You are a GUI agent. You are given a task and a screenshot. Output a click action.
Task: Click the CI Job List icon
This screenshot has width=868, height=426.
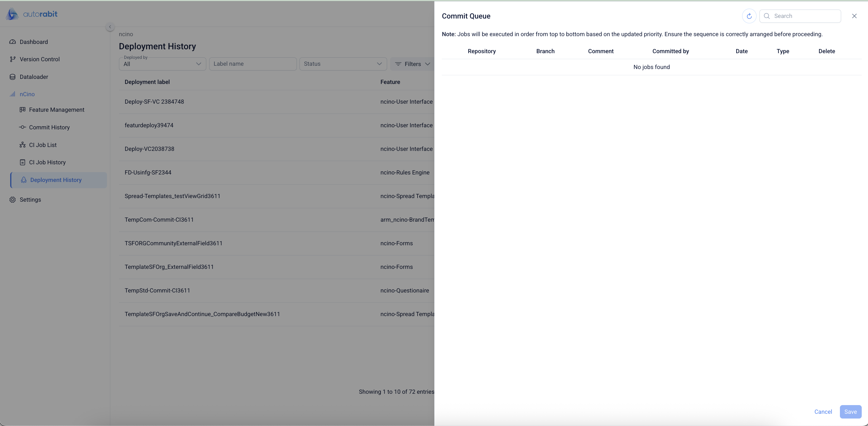(x=23, y=145)
